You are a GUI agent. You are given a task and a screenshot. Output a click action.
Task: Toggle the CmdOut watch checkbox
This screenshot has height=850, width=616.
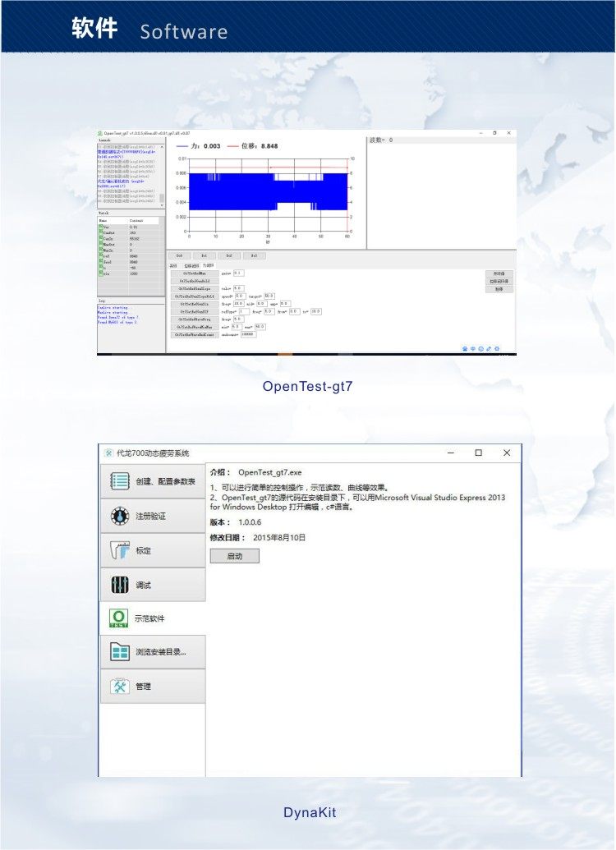tap(100, 232)
